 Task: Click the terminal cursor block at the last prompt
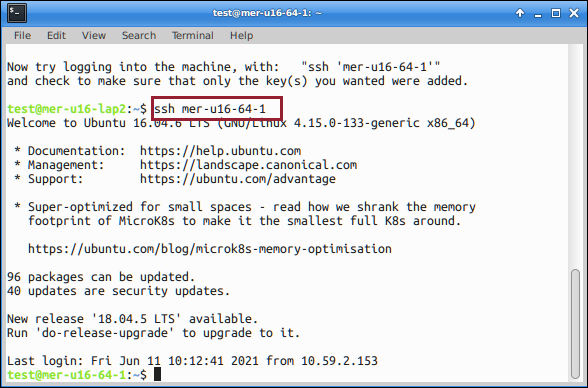coord(158,374)
